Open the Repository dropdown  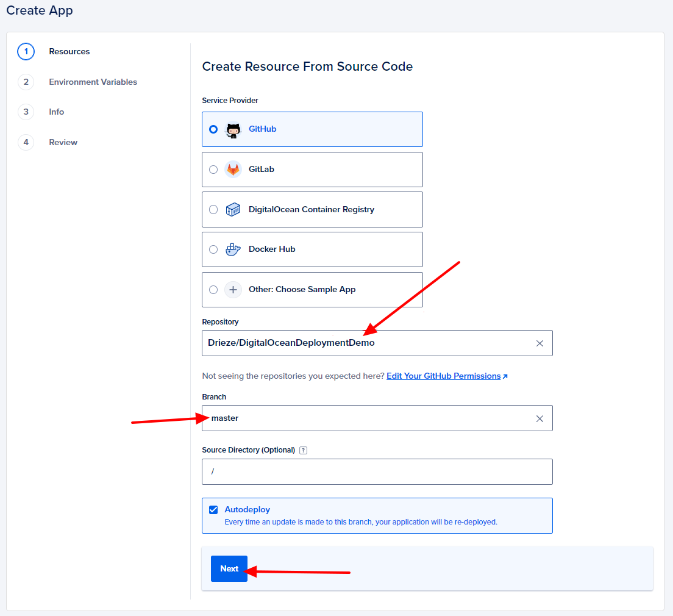[x=377, y=343]
